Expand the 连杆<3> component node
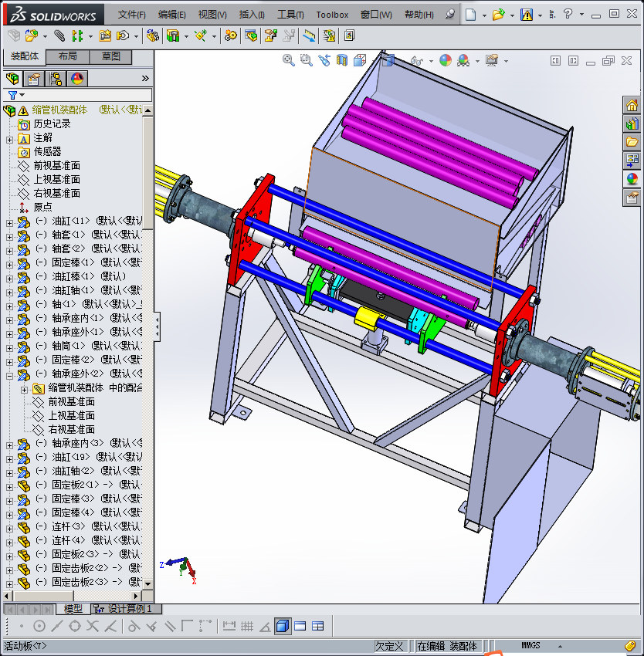Screen dimensions: 644x656 tap(9, 529)
